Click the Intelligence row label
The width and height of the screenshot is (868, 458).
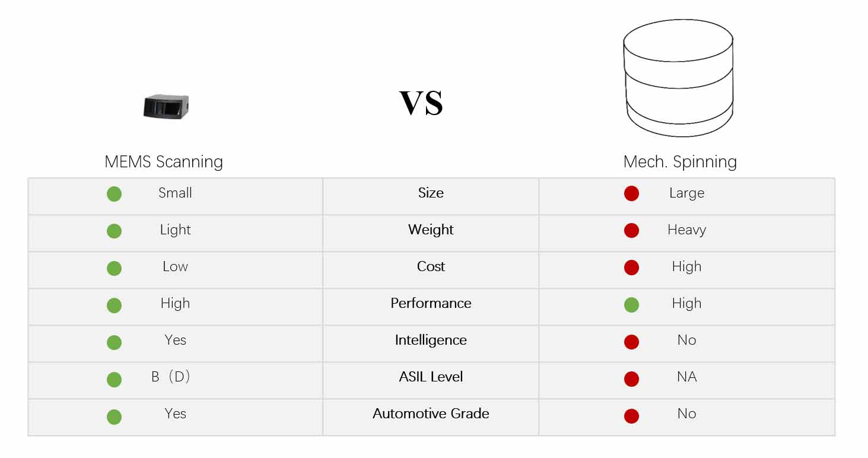coord(431,340)
